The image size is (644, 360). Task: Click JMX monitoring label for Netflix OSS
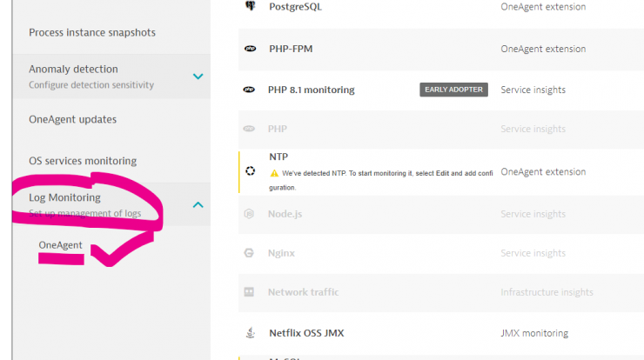click(534, 333)
